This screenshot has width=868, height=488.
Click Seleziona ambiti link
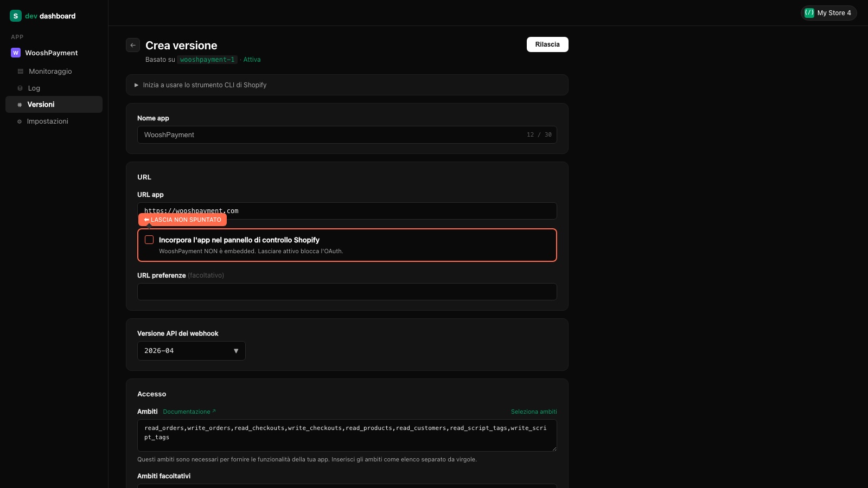[534, 412]
